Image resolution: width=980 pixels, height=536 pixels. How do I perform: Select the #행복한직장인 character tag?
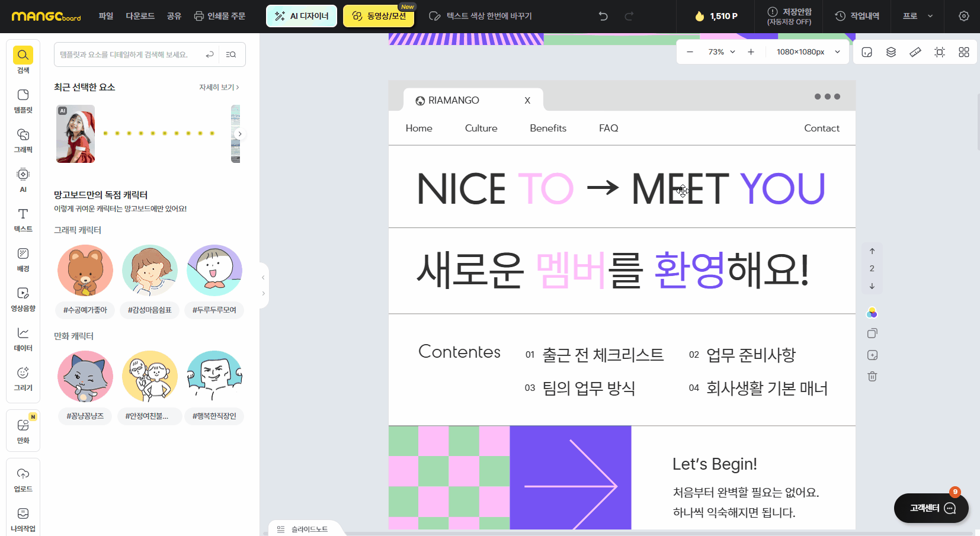(214, 416)
